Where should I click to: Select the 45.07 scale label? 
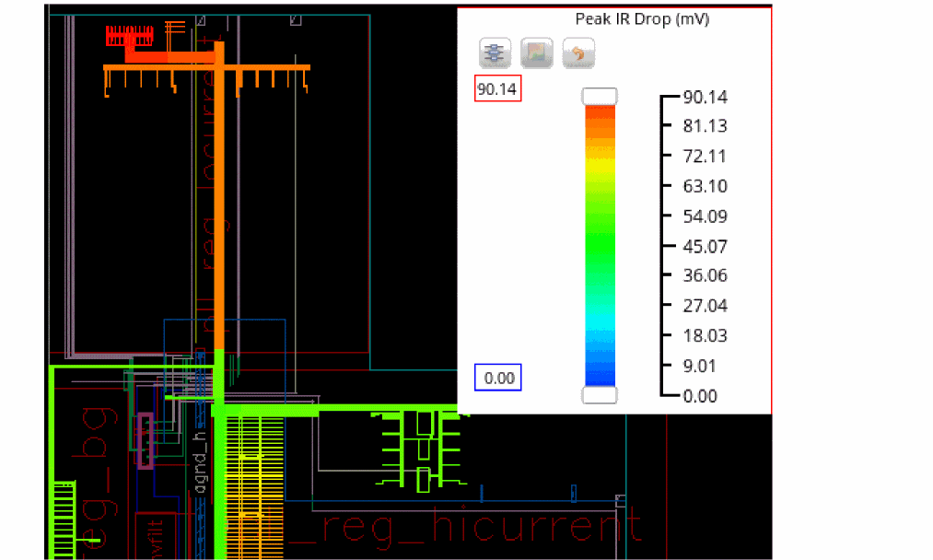(x=705, y=246)
